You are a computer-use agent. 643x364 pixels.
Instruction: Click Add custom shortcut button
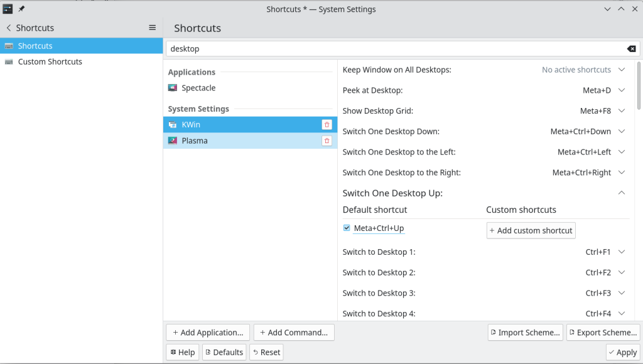pos(531,230)
